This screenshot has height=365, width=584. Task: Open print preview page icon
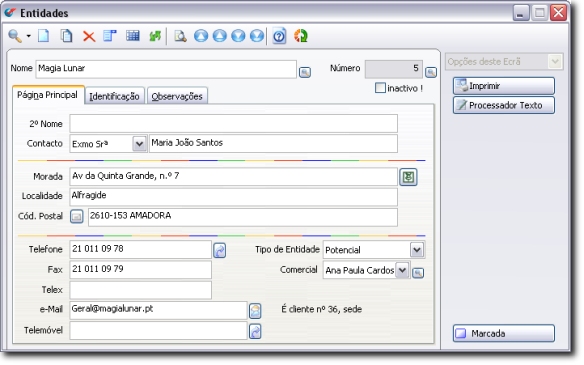(x=180, y=36)
